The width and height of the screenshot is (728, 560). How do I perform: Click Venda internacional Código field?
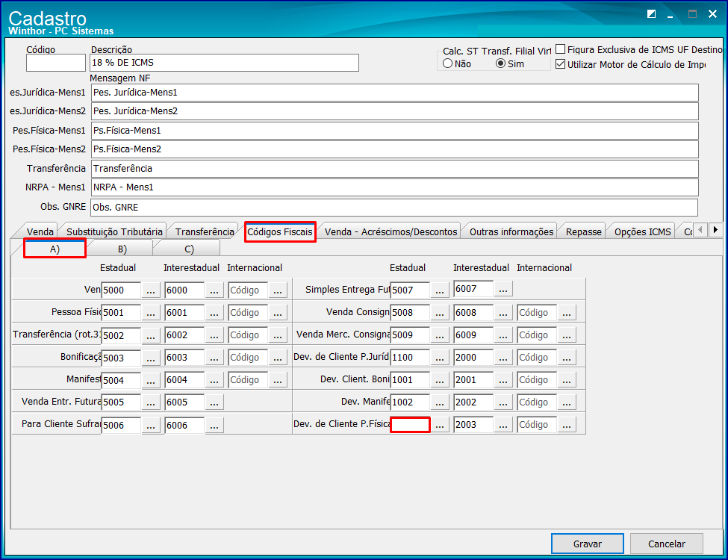click(248, 290)
